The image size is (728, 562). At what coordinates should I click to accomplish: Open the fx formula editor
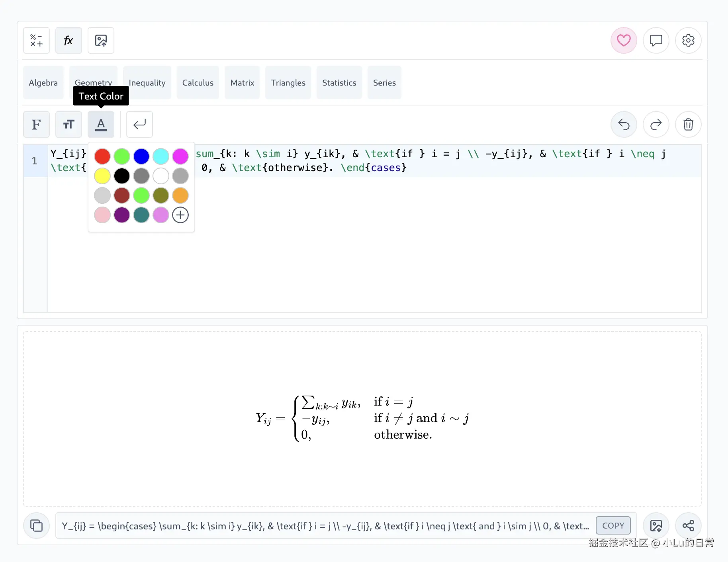(x=68, y=41)
